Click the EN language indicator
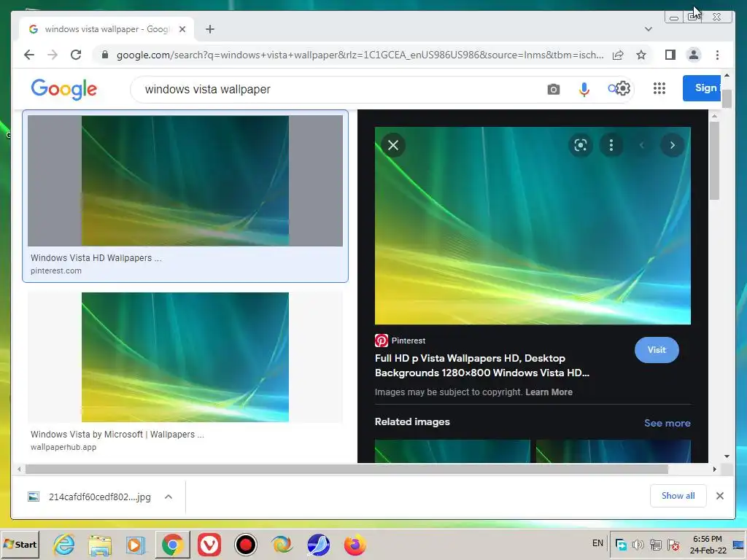The height and width of the screenshot is (560, 747). [597, 542]
